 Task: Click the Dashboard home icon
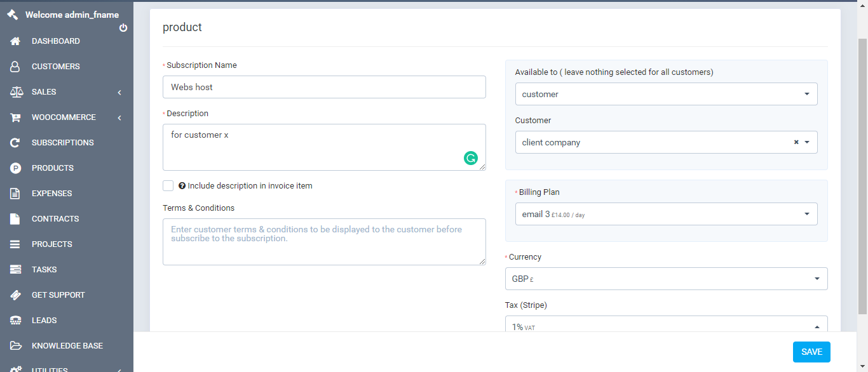16,41
